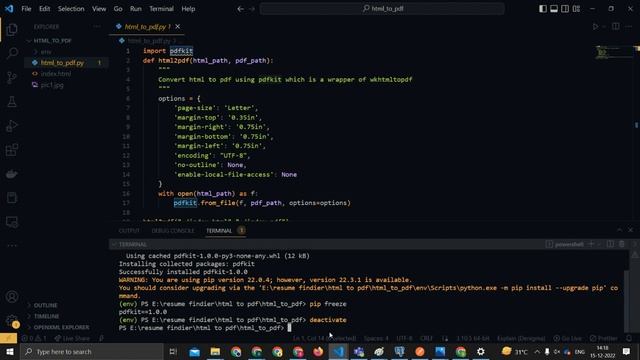The image size is (640, 360).
Task: Open the Help menu
Action: point(188,9)
